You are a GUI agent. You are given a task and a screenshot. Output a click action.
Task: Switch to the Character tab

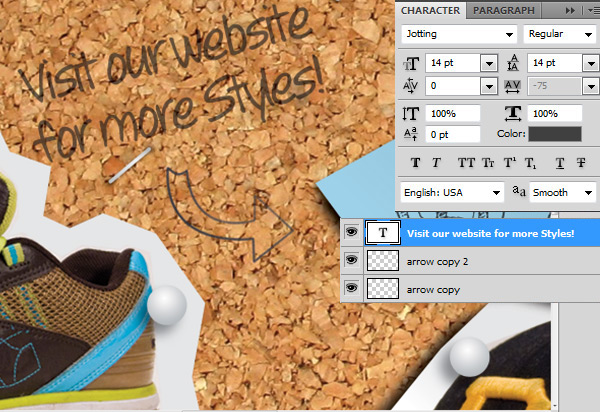[x=430, y=10]
